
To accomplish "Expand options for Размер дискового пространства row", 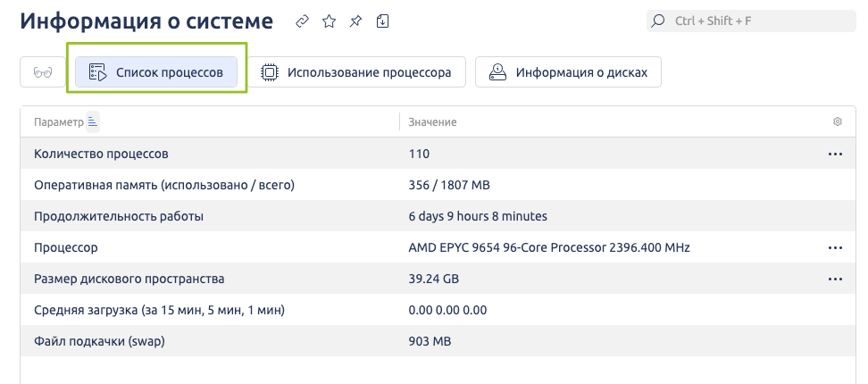I will point(835,279).
